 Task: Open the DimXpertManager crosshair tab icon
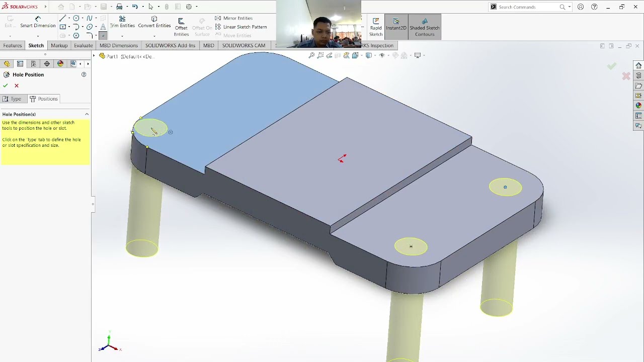(x=47, y=64)
